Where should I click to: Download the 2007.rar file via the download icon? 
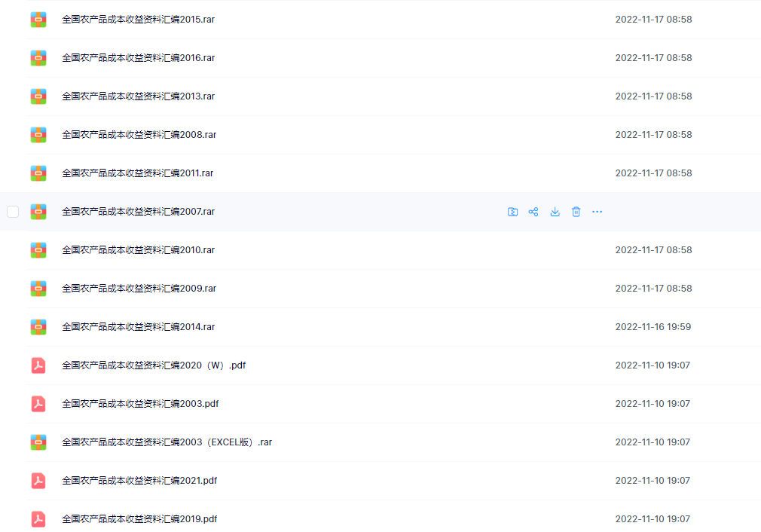(555, 212)
